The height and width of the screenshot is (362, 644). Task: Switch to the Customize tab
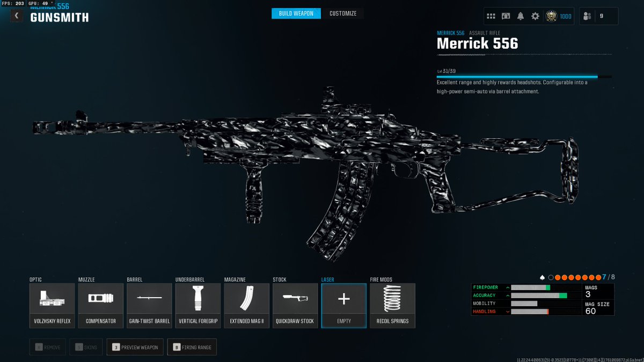tap(343, 13)
